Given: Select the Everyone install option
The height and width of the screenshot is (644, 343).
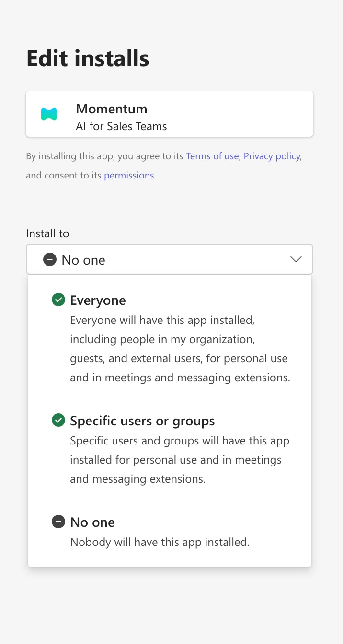Looking at the screenshot, I should click(170, 339).
